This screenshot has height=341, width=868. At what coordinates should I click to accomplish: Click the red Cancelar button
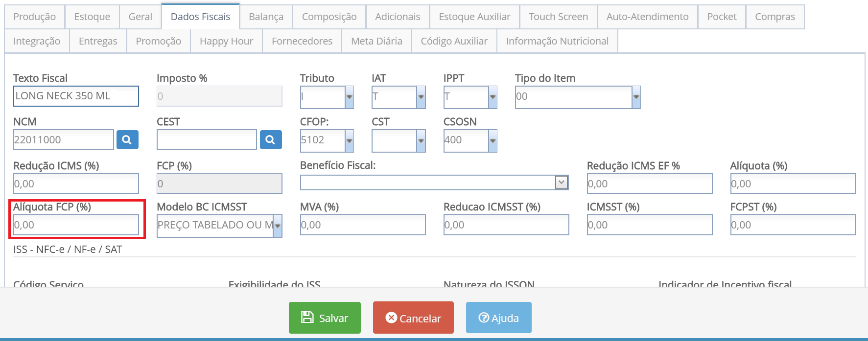tap(413, 318)
